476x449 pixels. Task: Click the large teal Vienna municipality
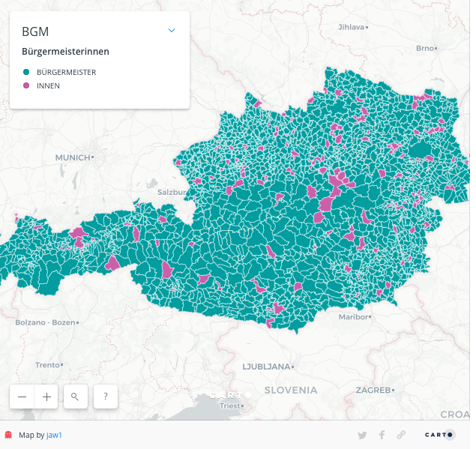click(x=421, y=149)
